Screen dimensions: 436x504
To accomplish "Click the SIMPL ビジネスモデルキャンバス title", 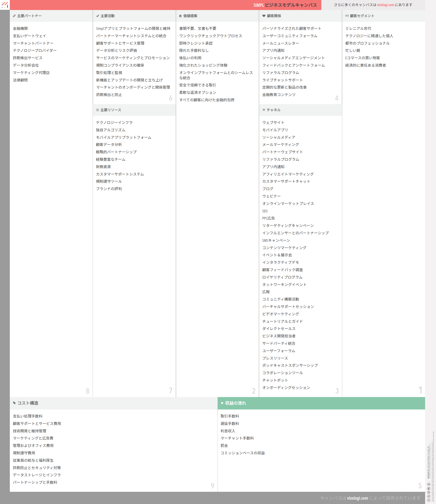I will [285, 5].
